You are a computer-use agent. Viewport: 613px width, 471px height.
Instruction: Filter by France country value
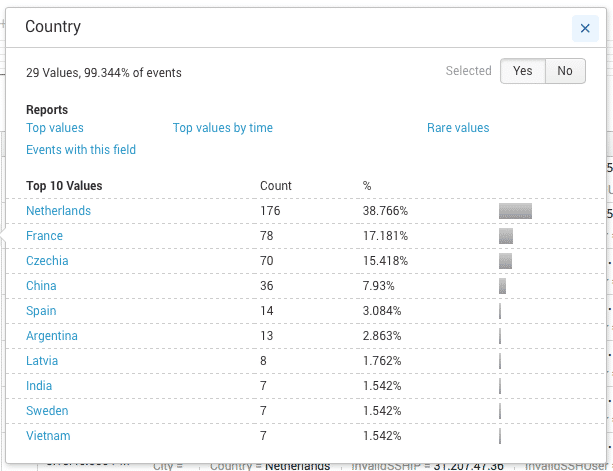tap(44, 236)
